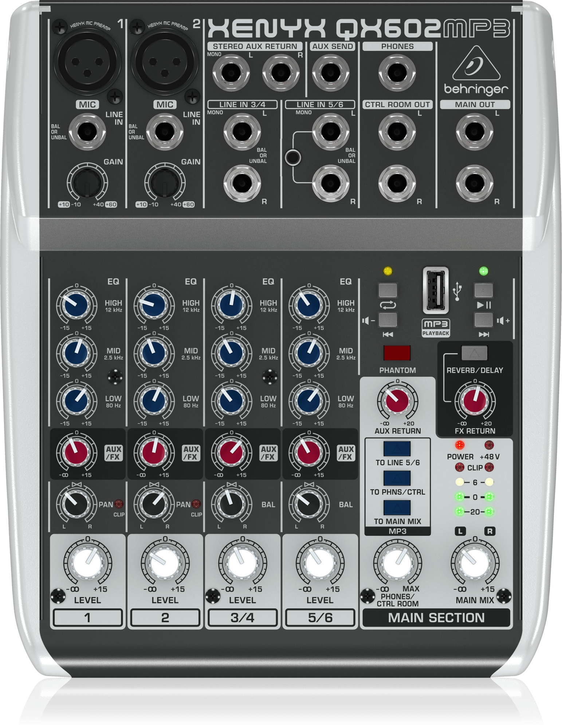
Task: Click the channel 1 LINE IN jack
Action: [87, 131]
